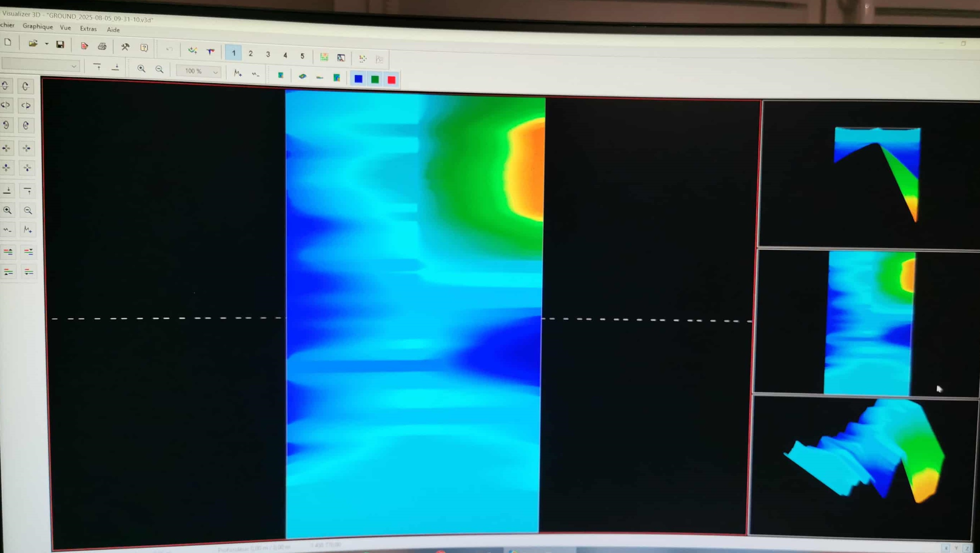Screen dimensions: 980x553
Task: Click the move view right arrow icon
Action: tap(27, 148)
